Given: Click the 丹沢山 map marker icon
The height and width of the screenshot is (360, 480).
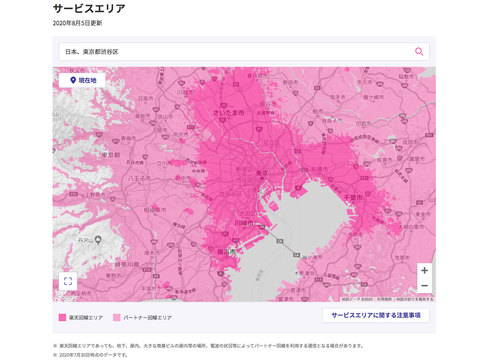Looking at the screenshot, I should tap(98, 240).
